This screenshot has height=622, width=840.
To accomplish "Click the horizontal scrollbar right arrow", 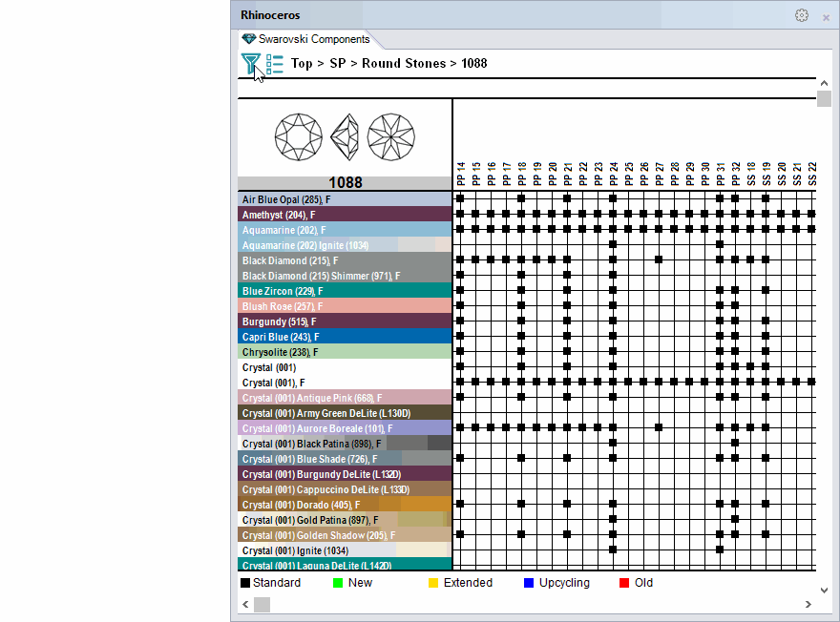I will point(808,604).
